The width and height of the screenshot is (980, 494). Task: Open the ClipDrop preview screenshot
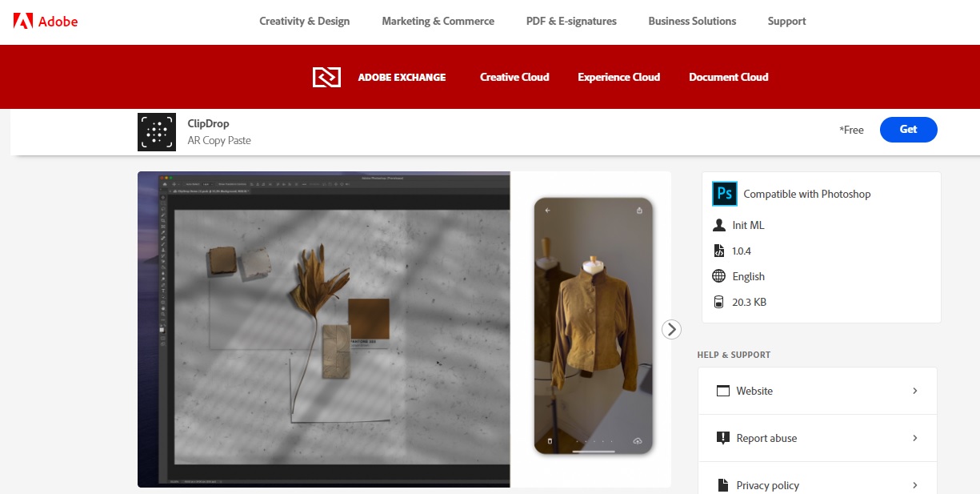(x=404, y=329)
